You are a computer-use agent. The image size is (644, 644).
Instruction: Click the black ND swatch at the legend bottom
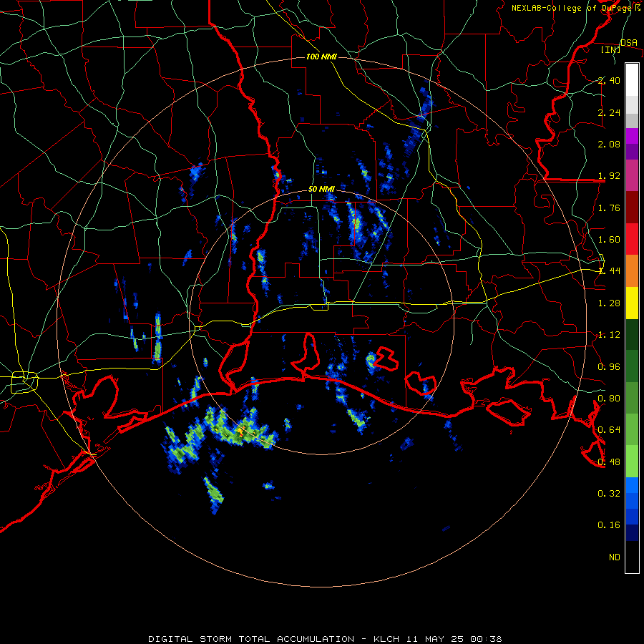(632, 557)
